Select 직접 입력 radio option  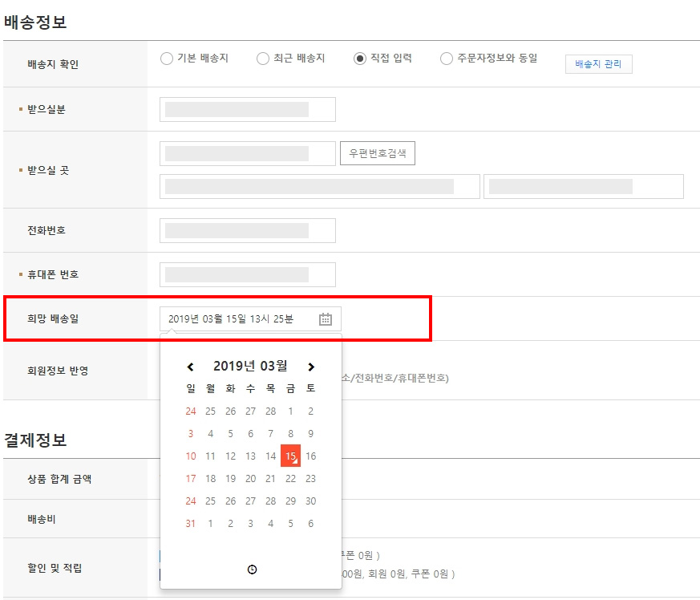pyautogui.click(x=360, y=59)
